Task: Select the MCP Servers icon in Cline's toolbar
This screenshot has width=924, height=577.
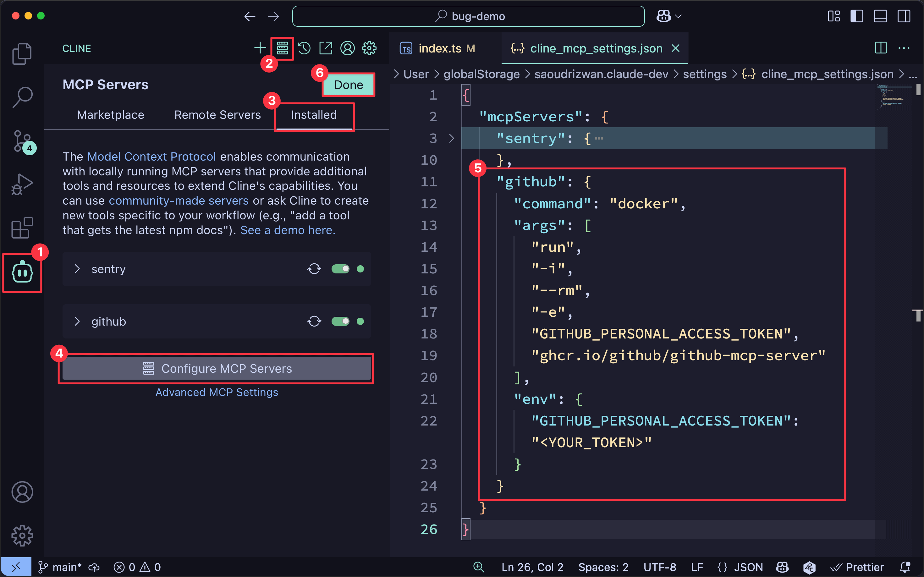Action: [x=282, y=48]
